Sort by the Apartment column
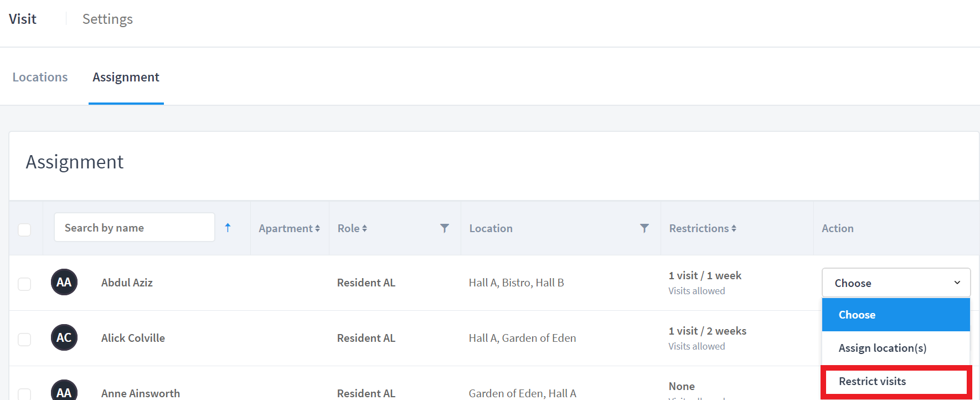The image size is (980, 400). tap(289, 228)
